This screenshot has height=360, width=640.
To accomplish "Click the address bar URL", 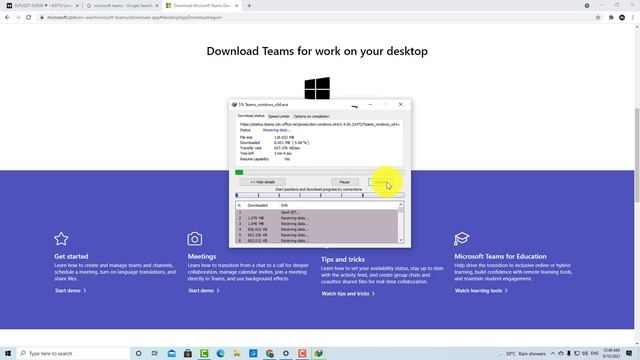I will click(x=134, y=18).
